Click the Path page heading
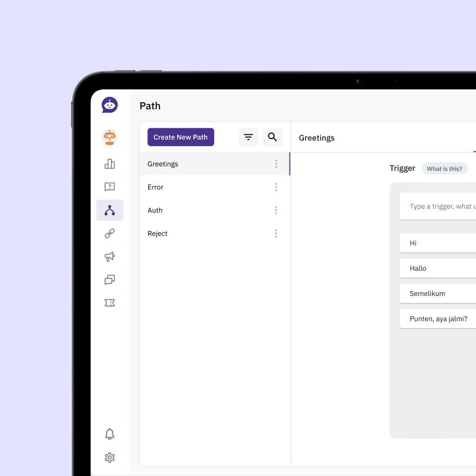476x476 pixels. [x=150, y=106]
